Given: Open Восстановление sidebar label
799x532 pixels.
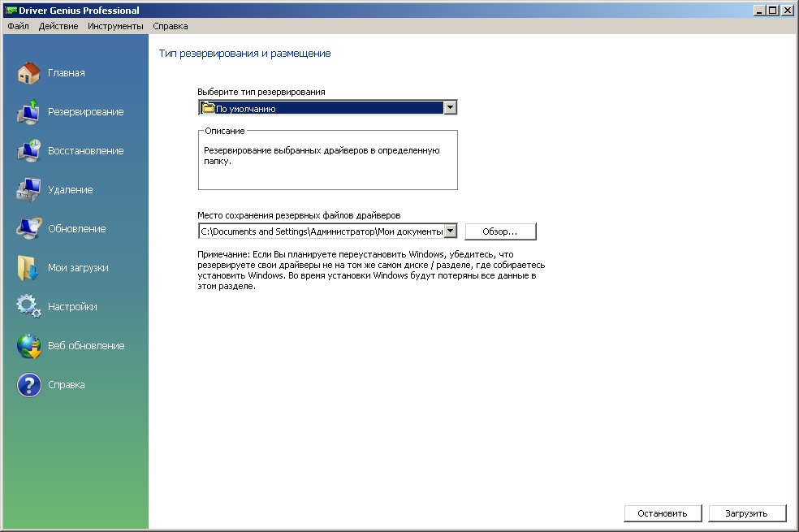Looking at the screenshot, I should (85, 151).
